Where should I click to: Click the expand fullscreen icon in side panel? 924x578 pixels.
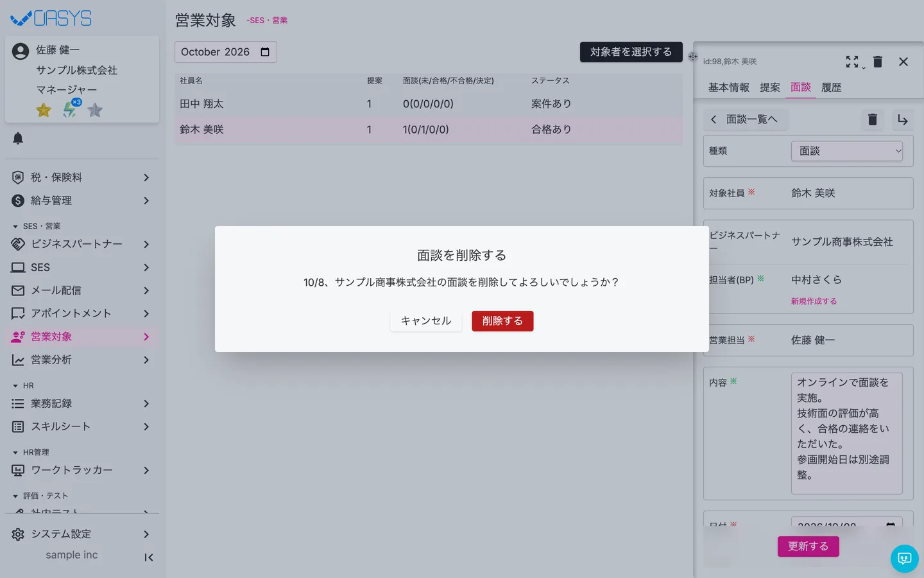[x=852, y=62]
